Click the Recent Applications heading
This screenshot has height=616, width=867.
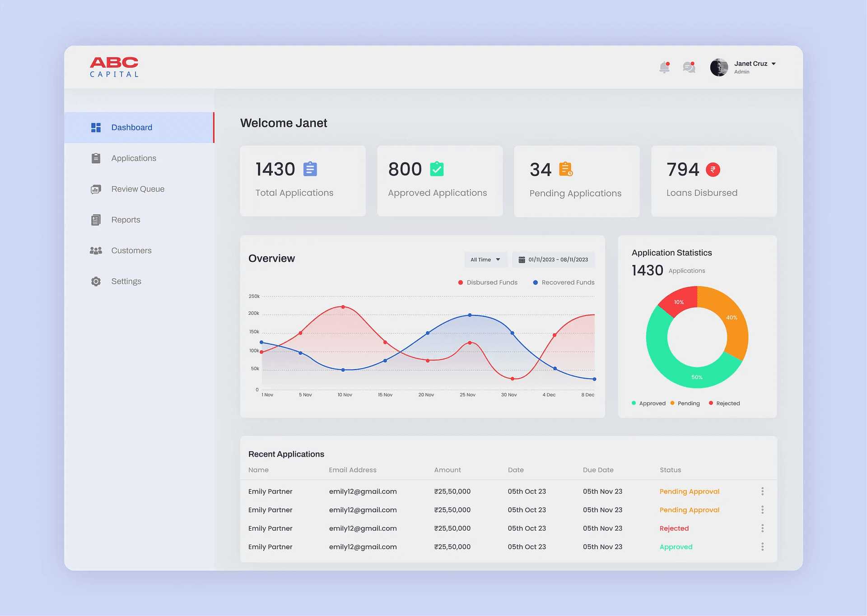(x=286, y=454)
